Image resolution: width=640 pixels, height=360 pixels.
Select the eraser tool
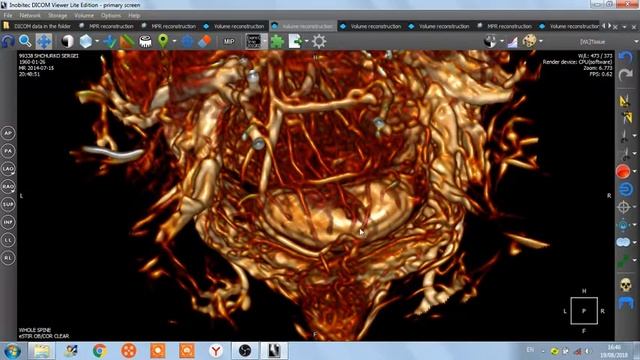point(204,41)
